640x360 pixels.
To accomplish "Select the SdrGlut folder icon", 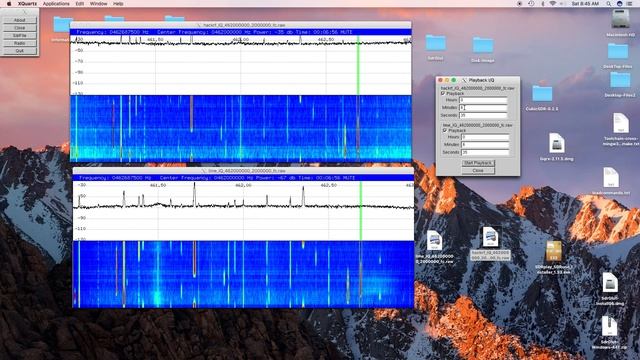I will coord(436,43).
